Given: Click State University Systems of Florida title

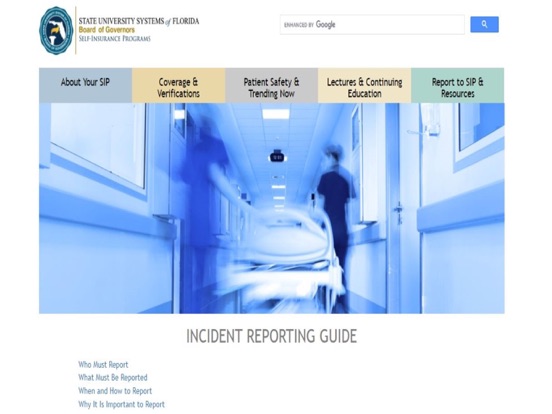Looking at the screenshot, I should [139, 21].
